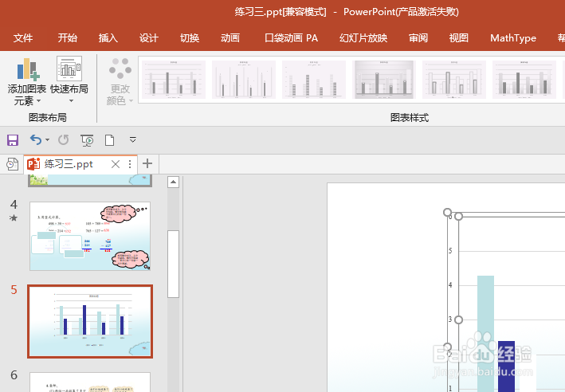Click the Undo arrow icon

coord(36,139)
